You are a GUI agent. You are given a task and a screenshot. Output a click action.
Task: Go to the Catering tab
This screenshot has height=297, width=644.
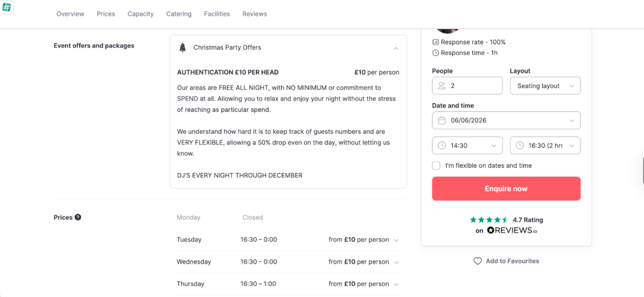[179, 14]
